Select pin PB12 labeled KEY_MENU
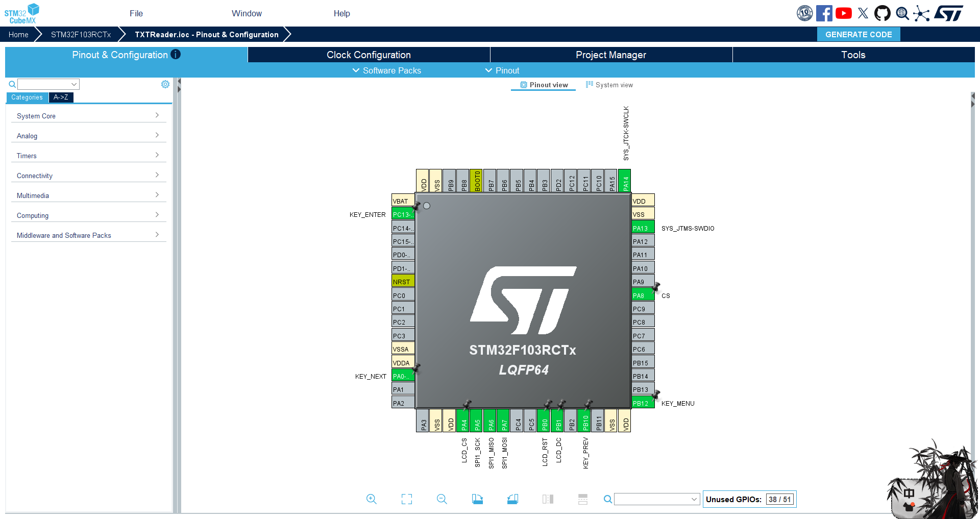Viewport: 980px width, 519px height. [643, 403]
